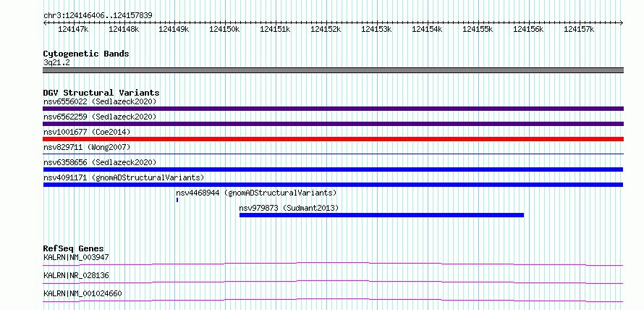Click the 124148k ruler tick label
Image resolution: width=644 pixels, height=310 pixels.
(x=124, y=30)
